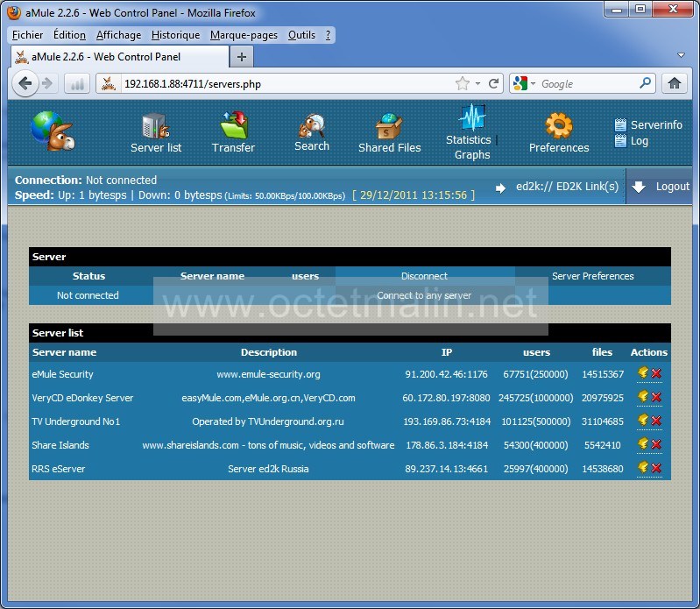Click the Serverinfo link text
The image size is (700, 609).
click(656, 124)
